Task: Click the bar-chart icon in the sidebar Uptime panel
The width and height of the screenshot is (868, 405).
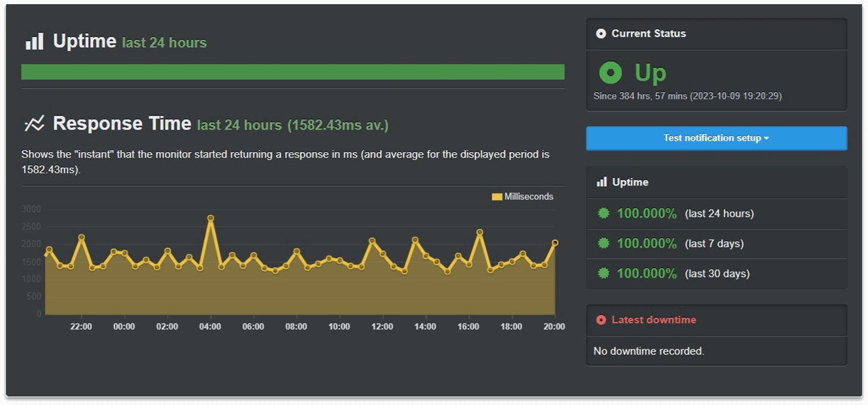Action: point(602,182)
